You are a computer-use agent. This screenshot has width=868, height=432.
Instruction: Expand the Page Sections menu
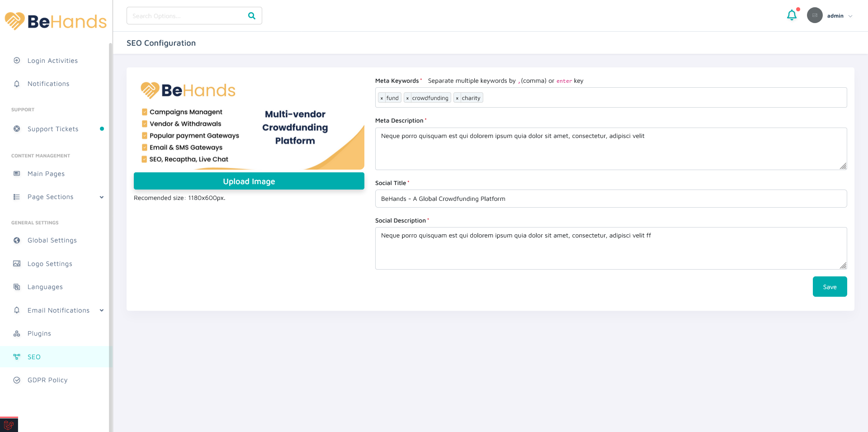pyautogui.click(x=101, y=197)
